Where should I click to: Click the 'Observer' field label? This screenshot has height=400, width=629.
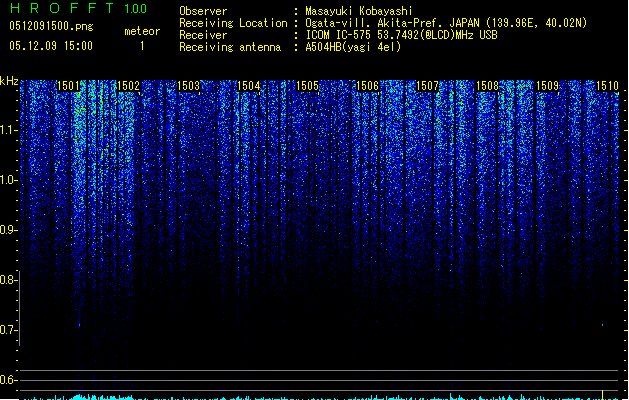coord(203,11)
